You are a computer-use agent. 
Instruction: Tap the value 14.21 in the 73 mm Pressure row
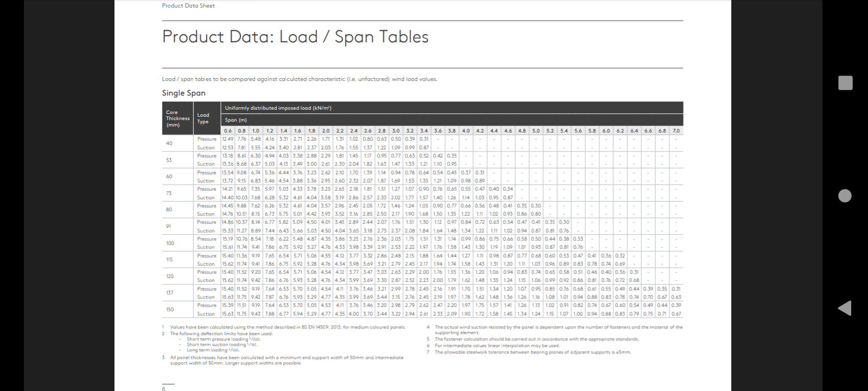click(228, 189)
